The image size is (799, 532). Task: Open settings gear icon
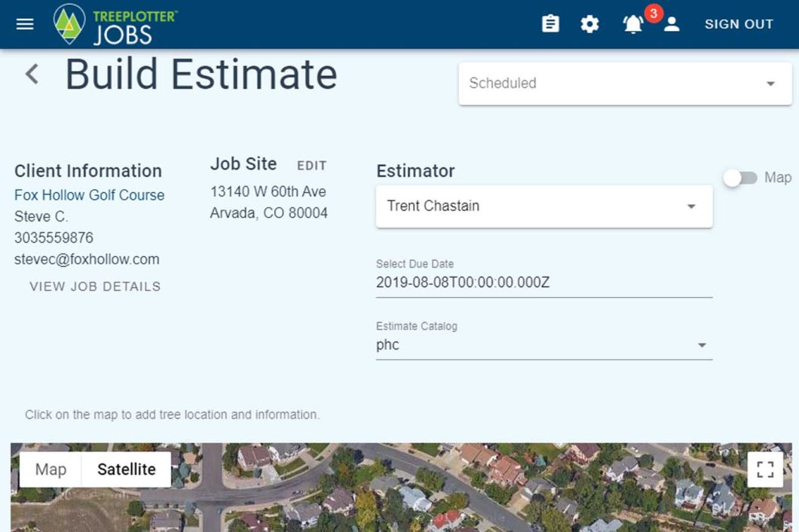pos(589,24)
